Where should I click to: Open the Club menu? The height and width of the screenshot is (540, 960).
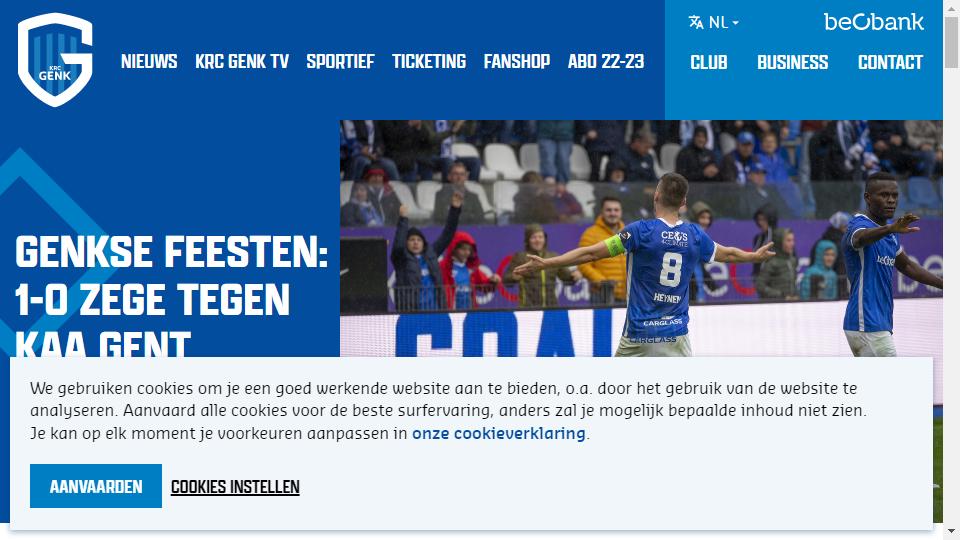point(709,62)
